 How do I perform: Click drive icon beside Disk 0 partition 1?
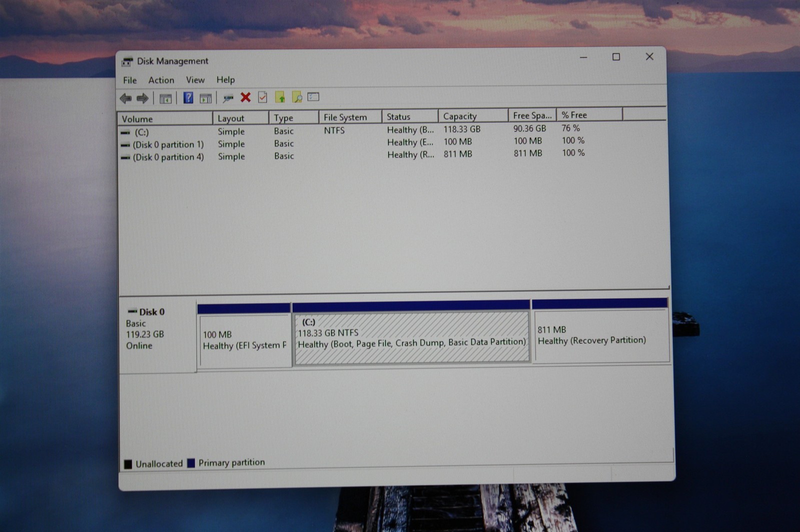pyautogui.click(x=125, y=145)
